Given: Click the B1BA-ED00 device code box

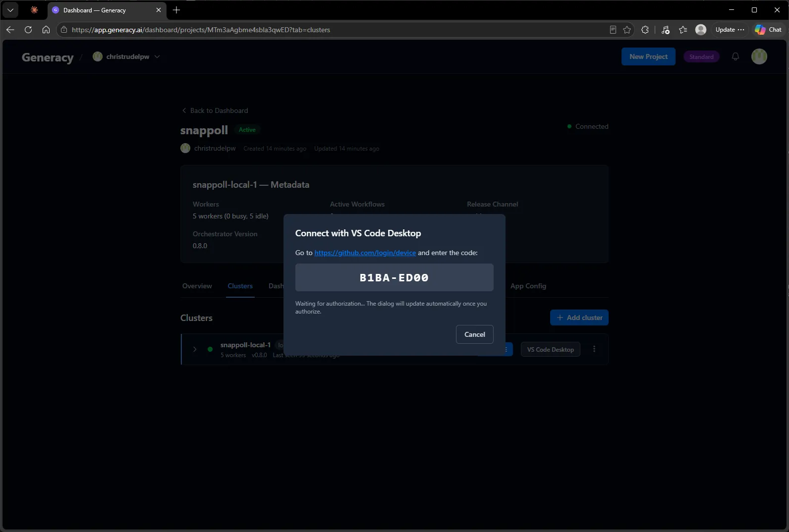Looking at the screenshot, I should pyautogui.click(x=394, y=277).
